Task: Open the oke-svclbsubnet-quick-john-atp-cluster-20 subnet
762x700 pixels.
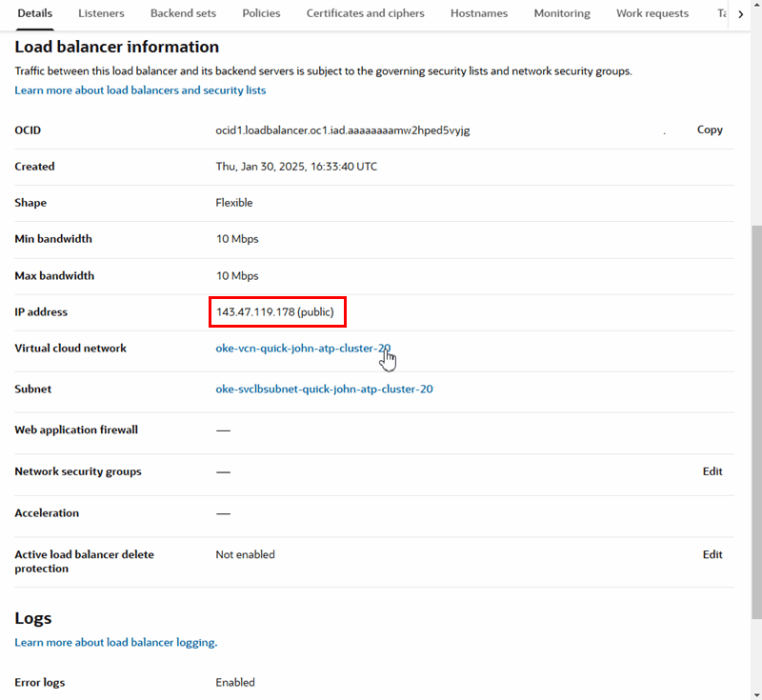Action: [x=324, y=389]
